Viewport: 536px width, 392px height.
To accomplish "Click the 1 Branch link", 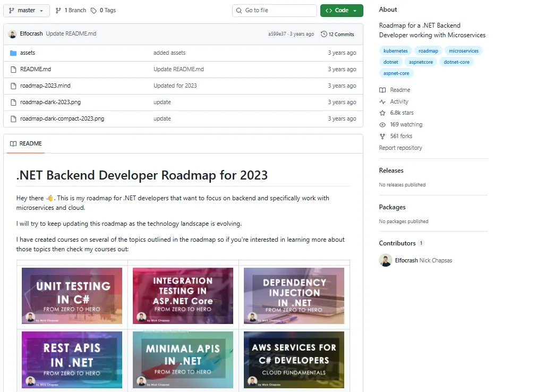I will (x=75, y=11).
